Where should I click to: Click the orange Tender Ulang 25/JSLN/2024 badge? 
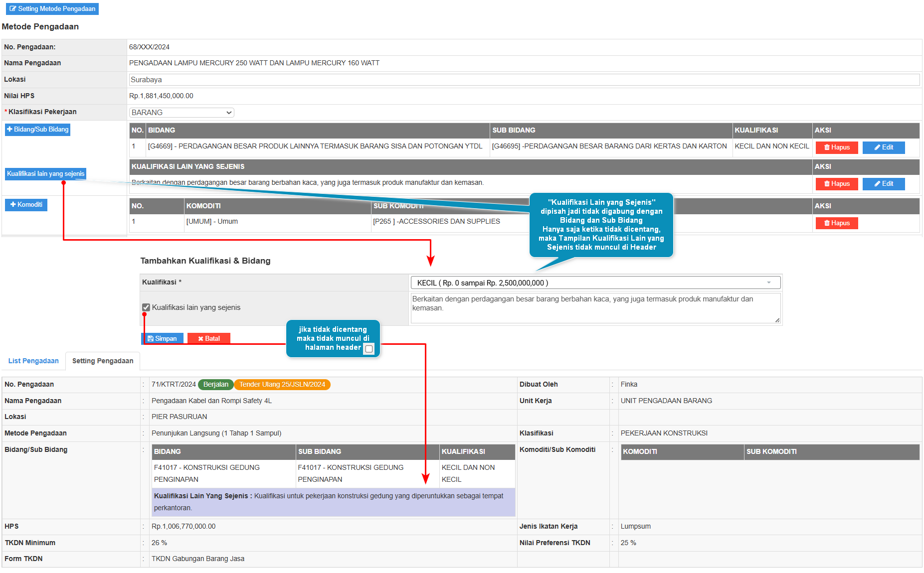tap(282, 385)
